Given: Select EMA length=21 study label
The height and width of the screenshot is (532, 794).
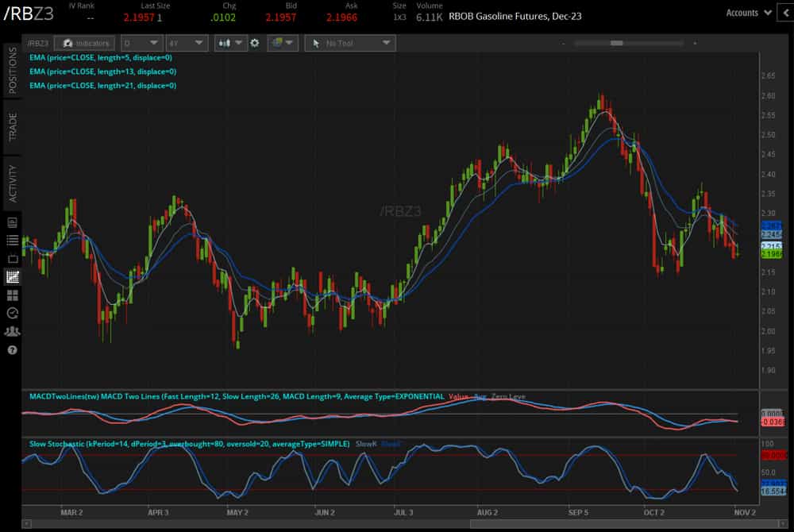Looking at the screenshot, I should tap(102, 86).
